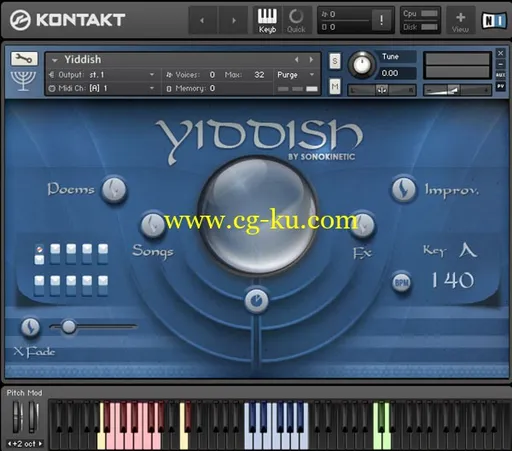Click the Tune knob

coord(362,65)
